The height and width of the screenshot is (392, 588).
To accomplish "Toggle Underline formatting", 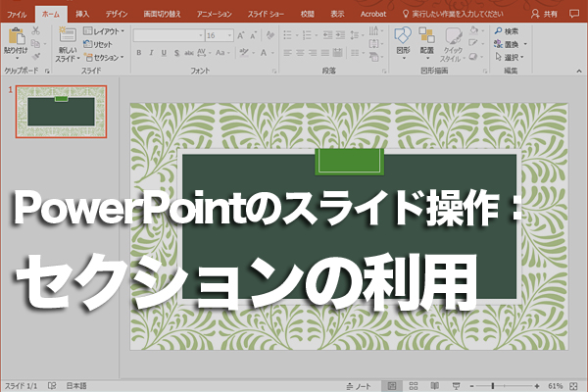I will pos(164,53).
